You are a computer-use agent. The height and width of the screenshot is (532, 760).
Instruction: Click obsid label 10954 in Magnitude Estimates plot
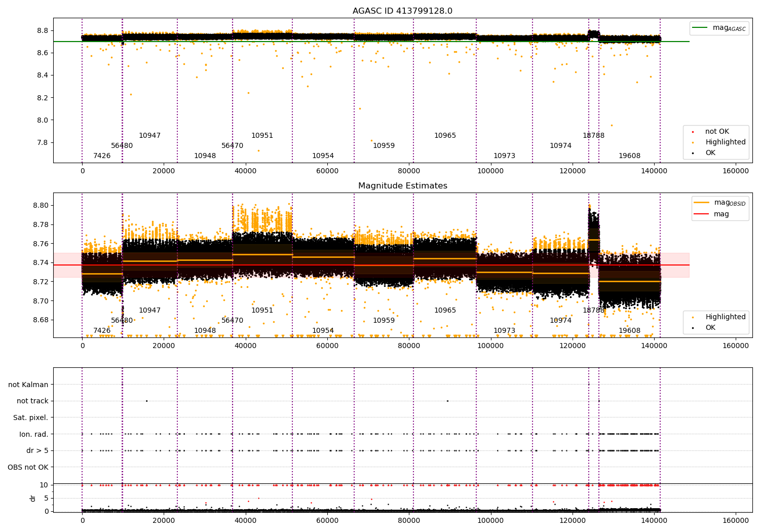(323, 330)
